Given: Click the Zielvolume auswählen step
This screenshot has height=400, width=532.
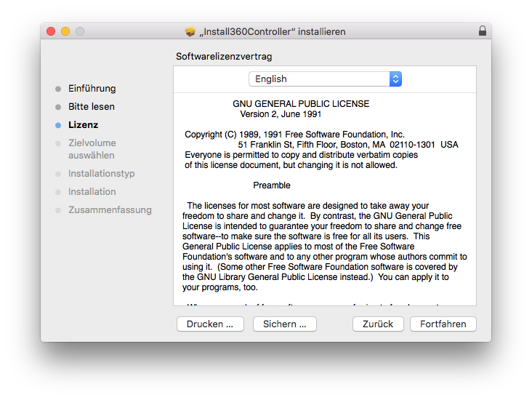Looking at the screenshot, I should click(92, 149).
